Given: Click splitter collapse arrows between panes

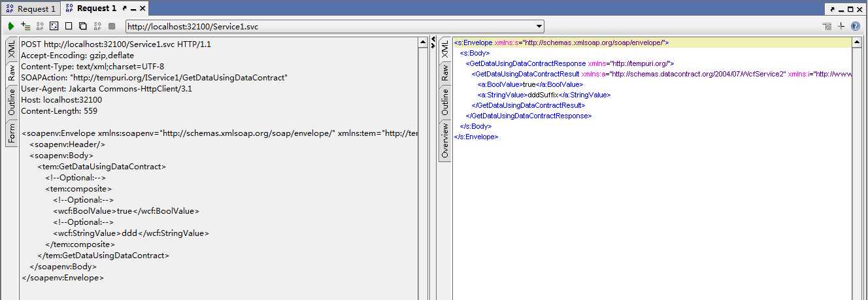Looking at the screenshot, I should click(x=433, y=44).
